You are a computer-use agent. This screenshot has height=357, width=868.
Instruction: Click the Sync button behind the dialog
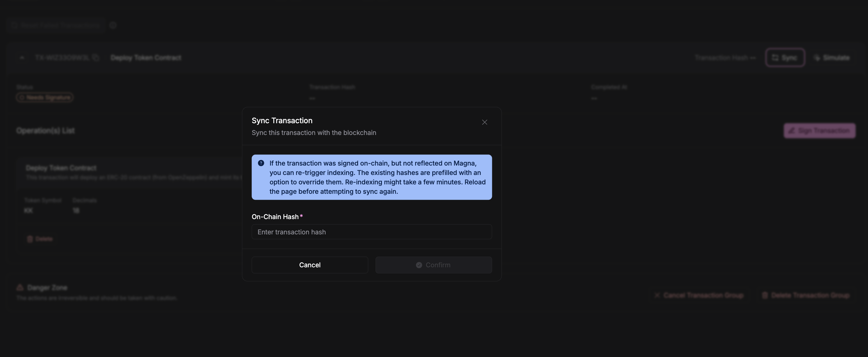click(785, 58)
